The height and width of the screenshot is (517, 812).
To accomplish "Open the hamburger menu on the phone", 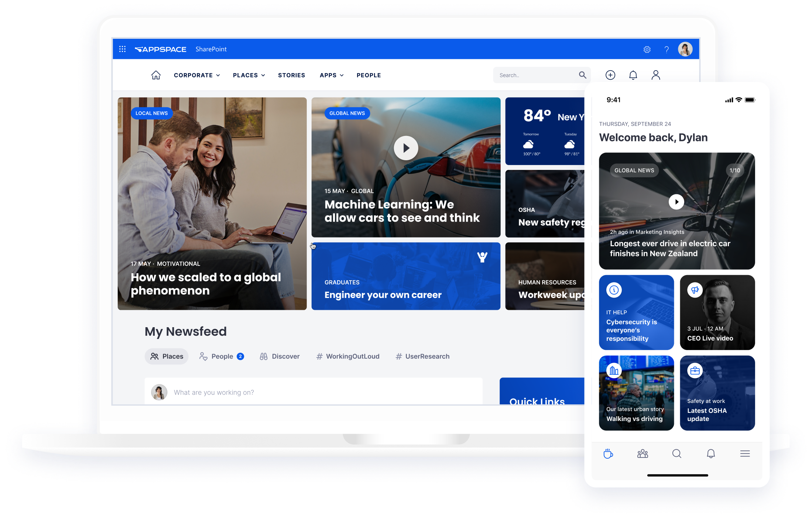I will (745, 453).
